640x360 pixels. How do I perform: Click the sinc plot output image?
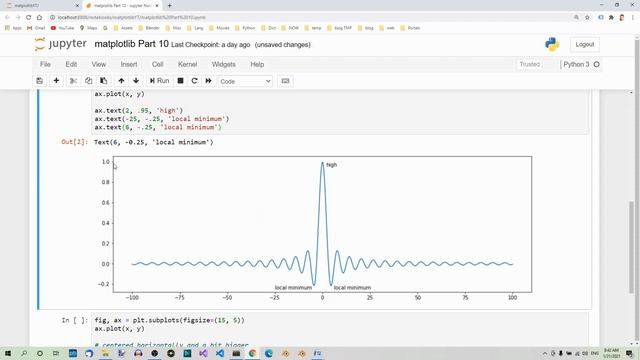tap(316, 229)
